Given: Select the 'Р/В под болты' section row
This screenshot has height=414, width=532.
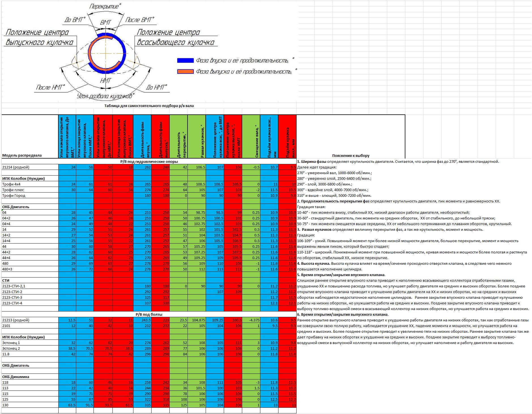Looking at the screenshot, I should (x=149, y=314).
